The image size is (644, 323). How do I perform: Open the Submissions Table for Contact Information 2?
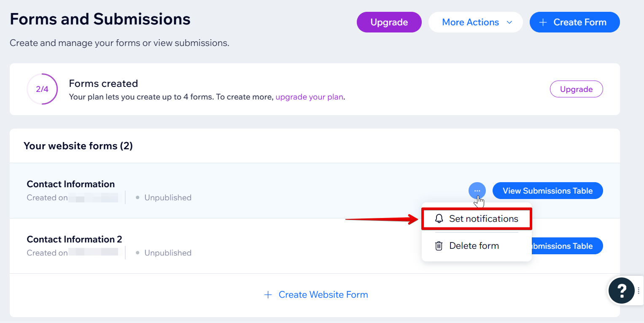point(565,246)
